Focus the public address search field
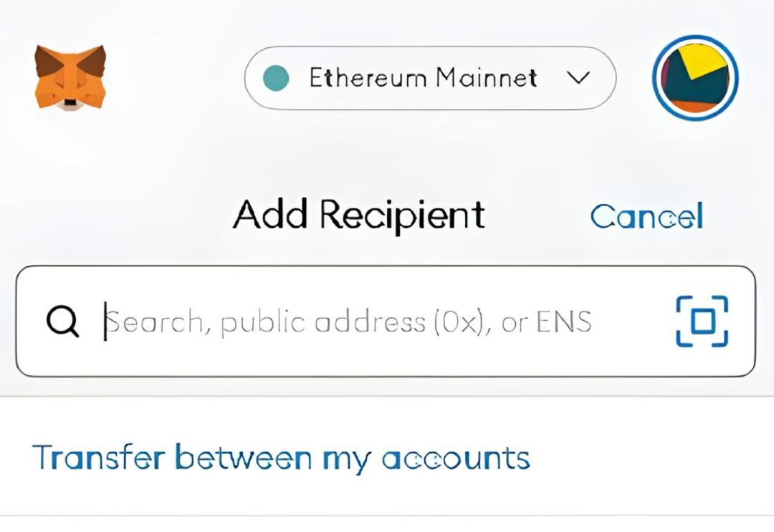Viewport: 774px width, 532px height. (386, 321)
